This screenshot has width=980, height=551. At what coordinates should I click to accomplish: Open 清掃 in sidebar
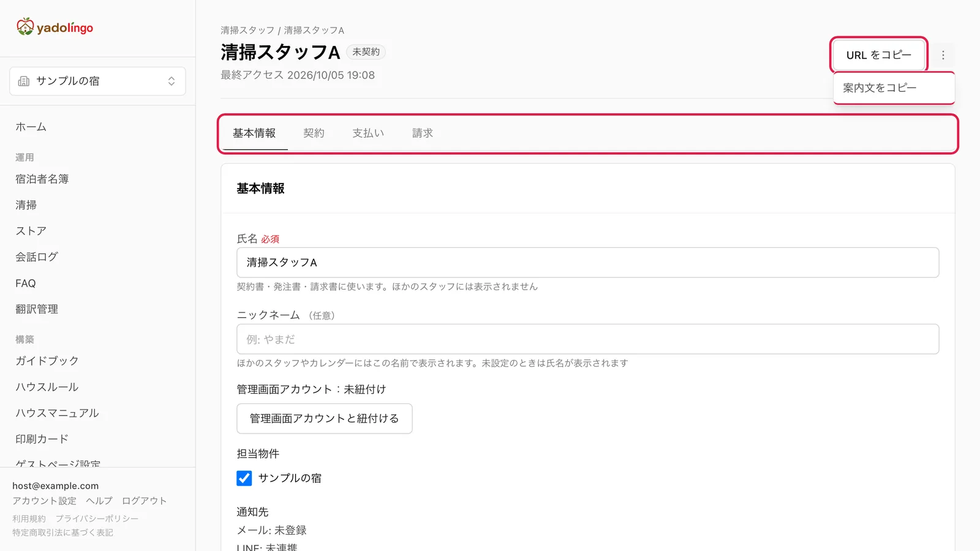(26, 205)
